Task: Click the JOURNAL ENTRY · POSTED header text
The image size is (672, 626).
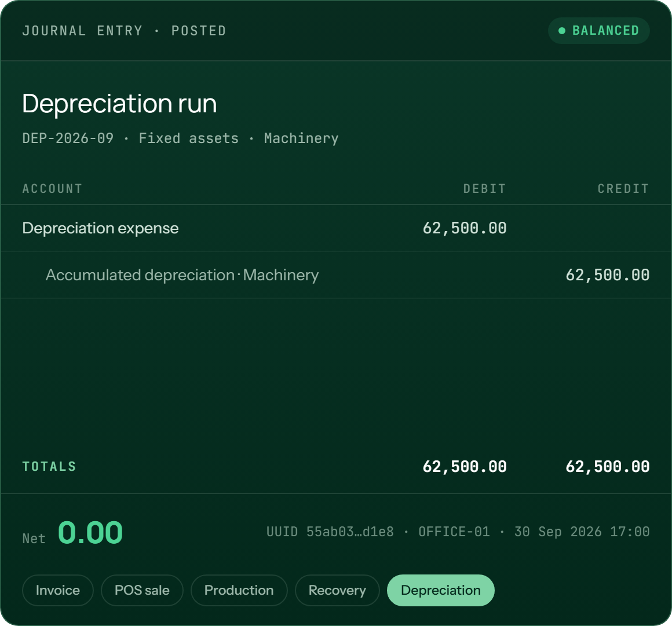Action: point(125,31)
